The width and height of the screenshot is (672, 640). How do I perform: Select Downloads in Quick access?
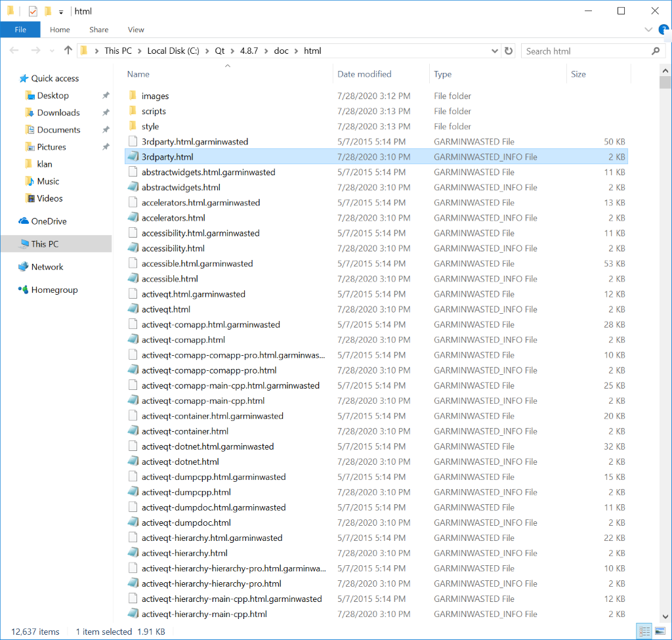coord(58,113)
